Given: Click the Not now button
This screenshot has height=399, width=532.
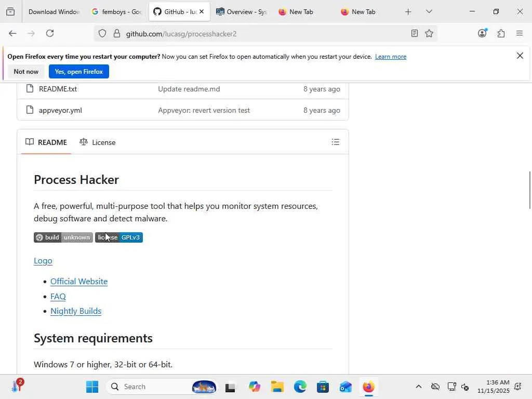Looking at the screenshot, I should [x=26, y=72].
